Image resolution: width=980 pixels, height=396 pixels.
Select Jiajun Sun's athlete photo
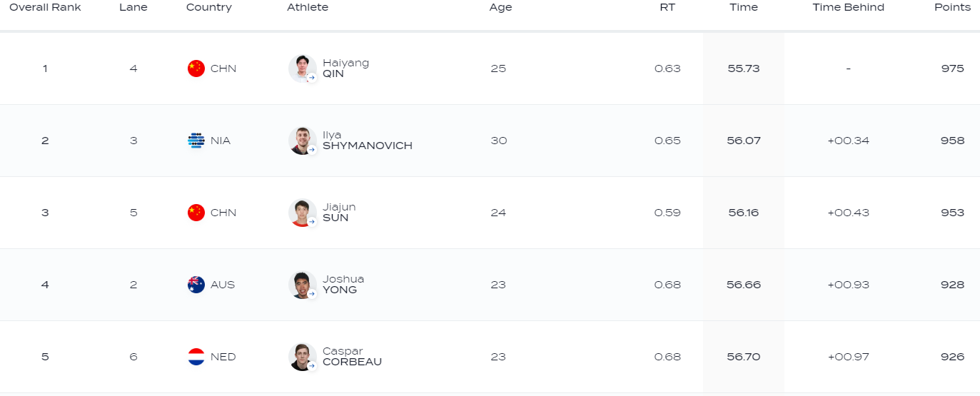(302, 213)
